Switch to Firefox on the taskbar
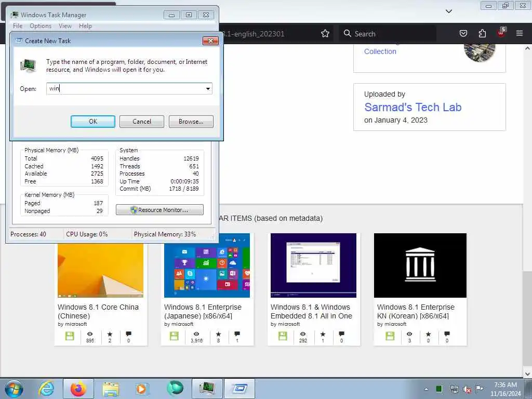 click(78, 389)
